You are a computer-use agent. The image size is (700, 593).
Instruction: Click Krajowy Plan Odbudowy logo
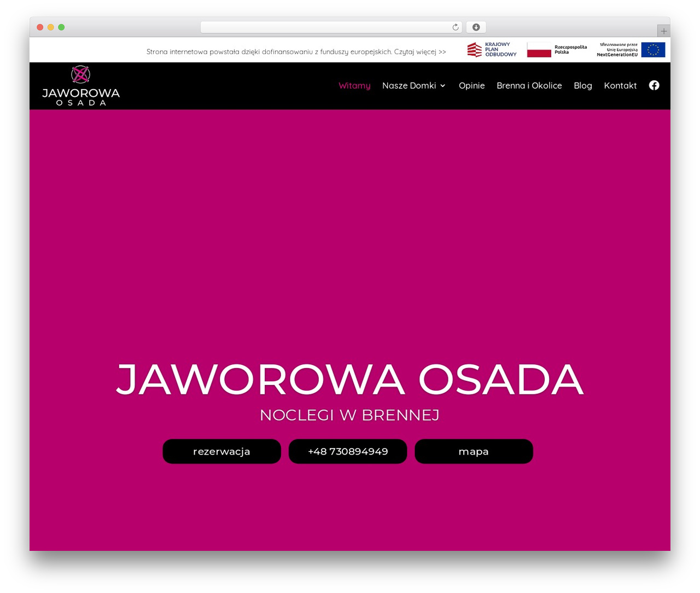coord(492,50)
